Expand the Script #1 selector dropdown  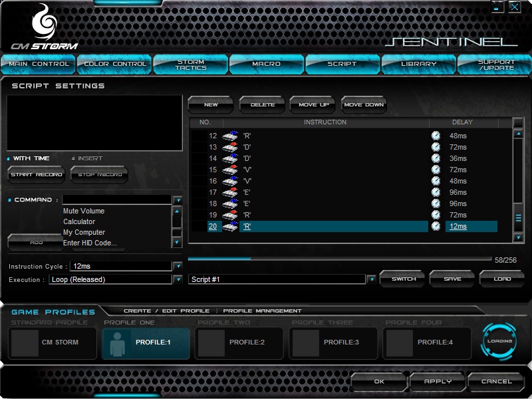(x=372, y=279)
